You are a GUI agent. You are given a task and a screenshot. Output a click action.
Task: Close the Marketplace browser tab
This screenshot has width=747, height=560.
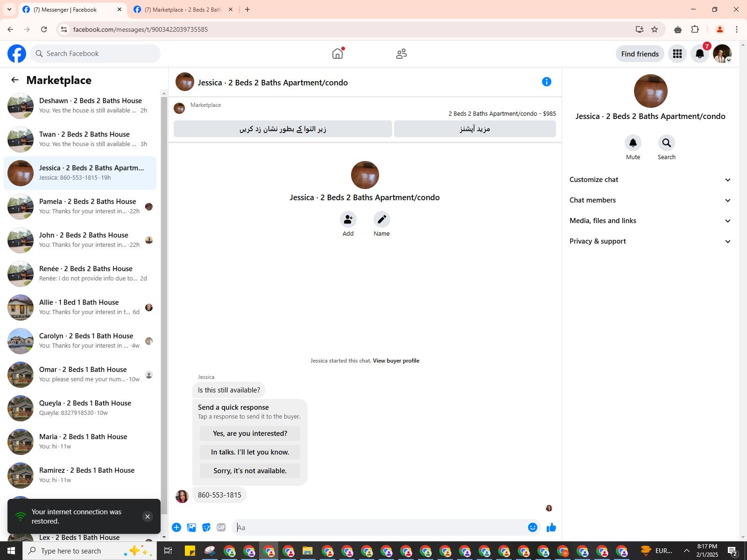pyautogui.click(x=231, y=9)
